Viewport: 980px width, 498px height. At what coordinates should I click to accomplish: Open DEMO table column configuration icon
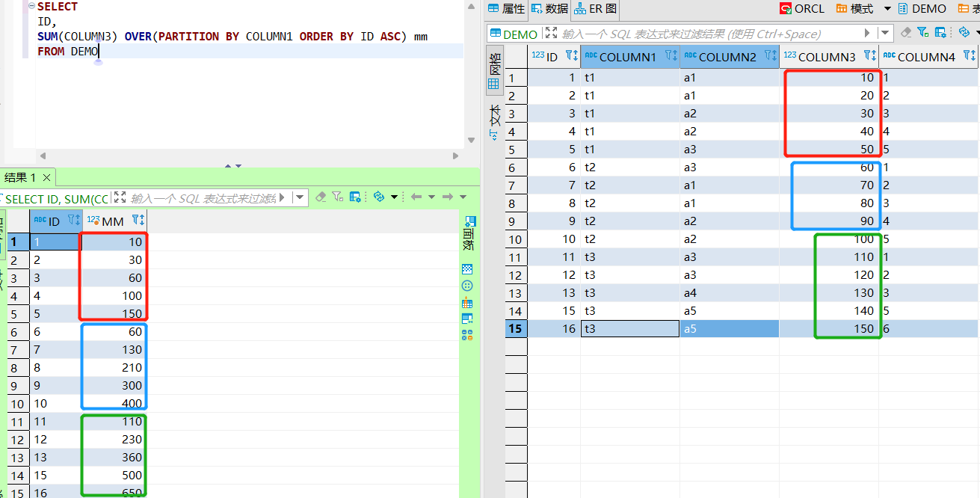pyautogui.click(x=940, y=32)
